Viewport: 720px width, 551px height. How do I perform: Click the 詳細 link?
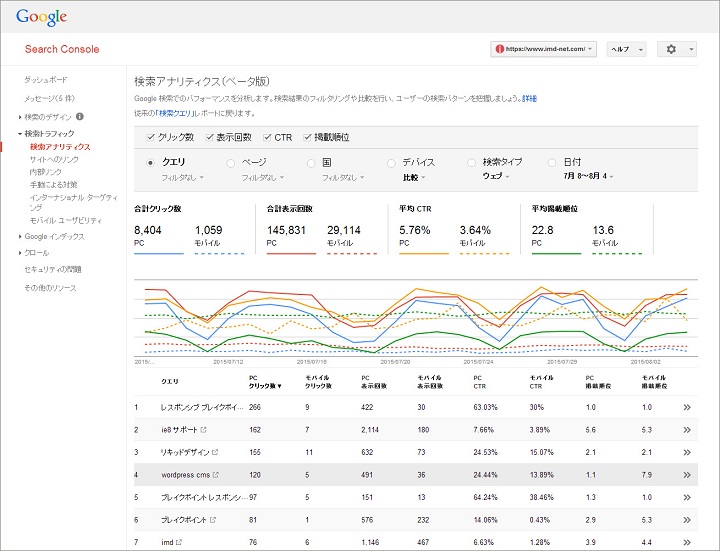[x=529, y=98]
